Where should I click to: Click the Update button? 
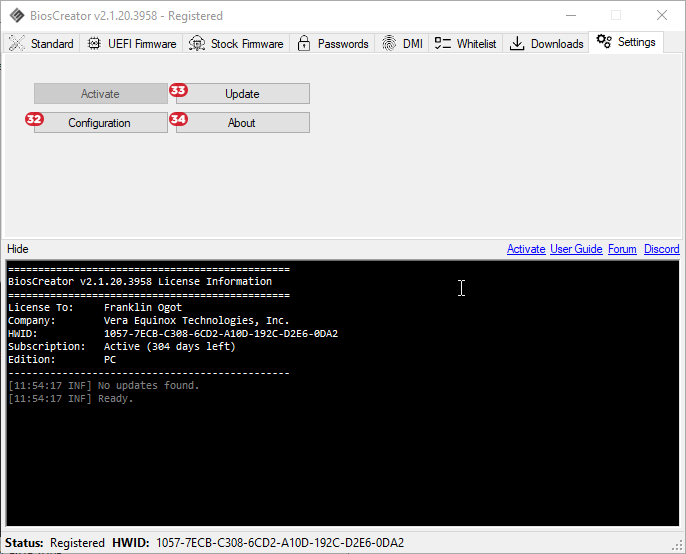(243, 94)
